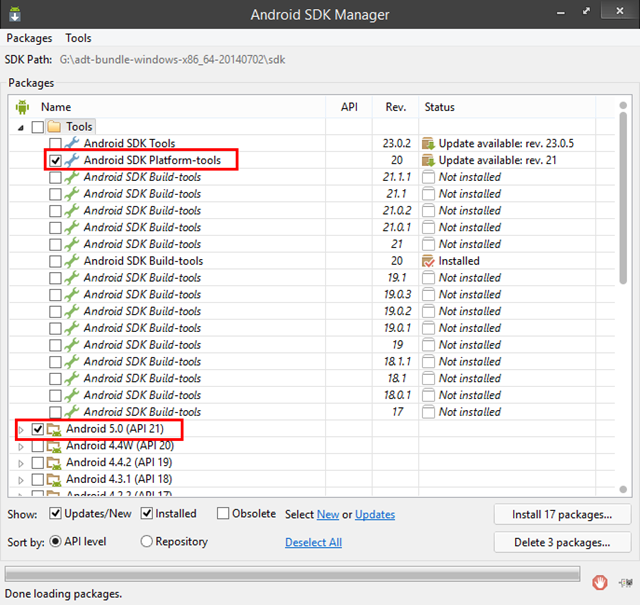The width and height of the screenshot is (640, 605).
Task: Click Not installed icon for Build-tools 21
Action: coord(428,244)
